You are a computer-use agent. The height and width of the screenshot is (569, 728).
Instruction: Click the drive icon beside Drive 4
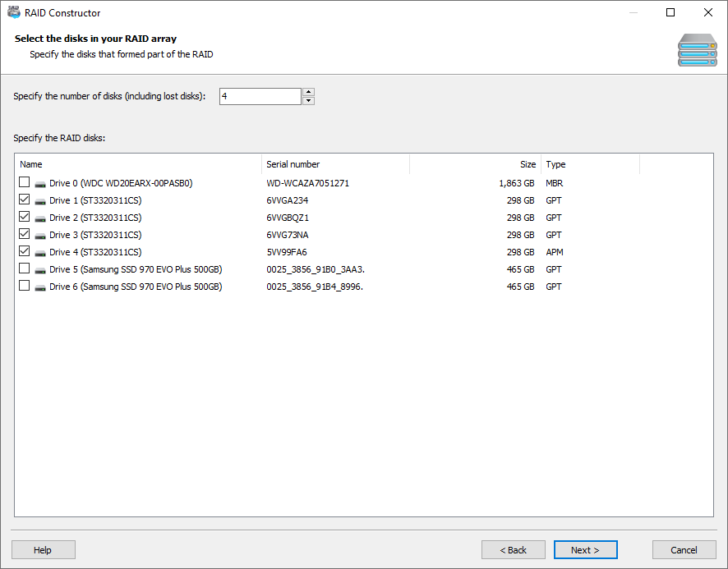point(40,252)
